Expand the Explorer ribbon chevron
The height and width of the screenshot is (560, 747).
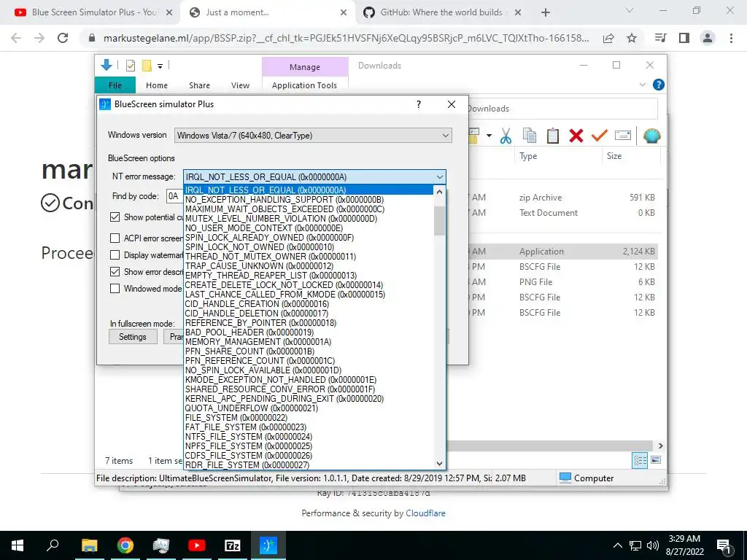642,85
